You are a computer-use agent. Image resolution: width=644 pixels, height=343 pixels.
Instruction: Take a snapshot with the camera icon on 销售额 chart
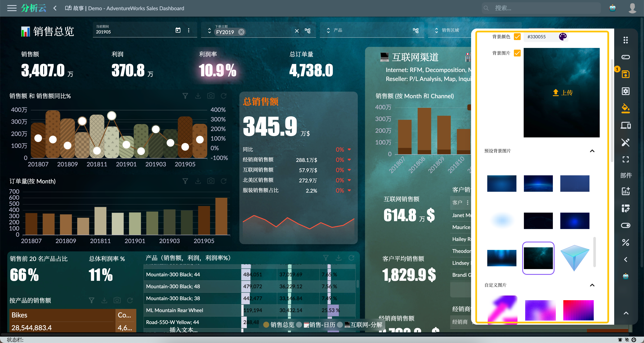211,96
